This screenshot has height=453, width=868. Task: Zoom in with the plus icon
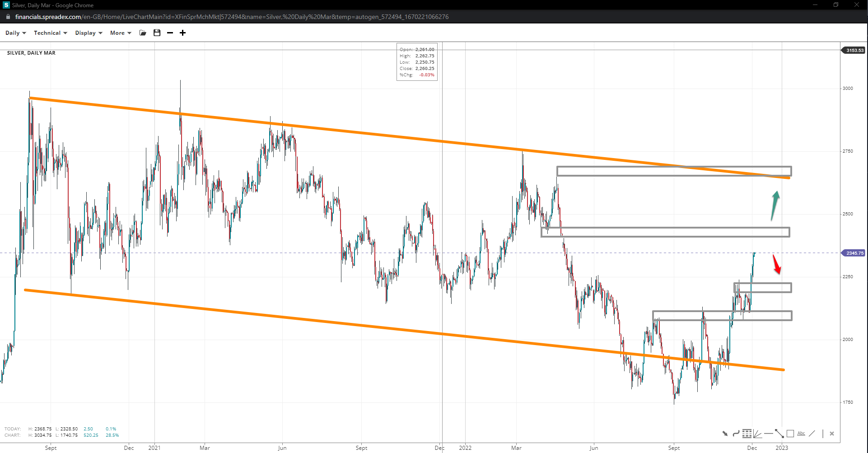pos(183,33)
